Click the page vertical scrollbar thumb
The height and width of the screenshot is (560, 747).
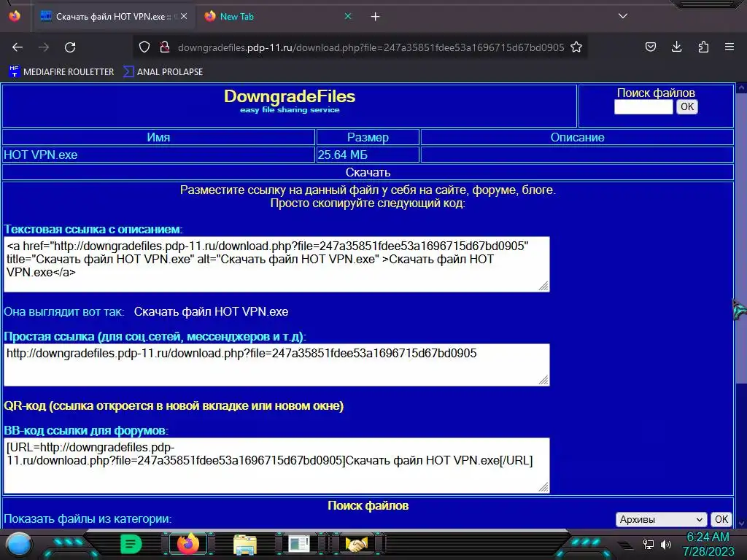741,237
